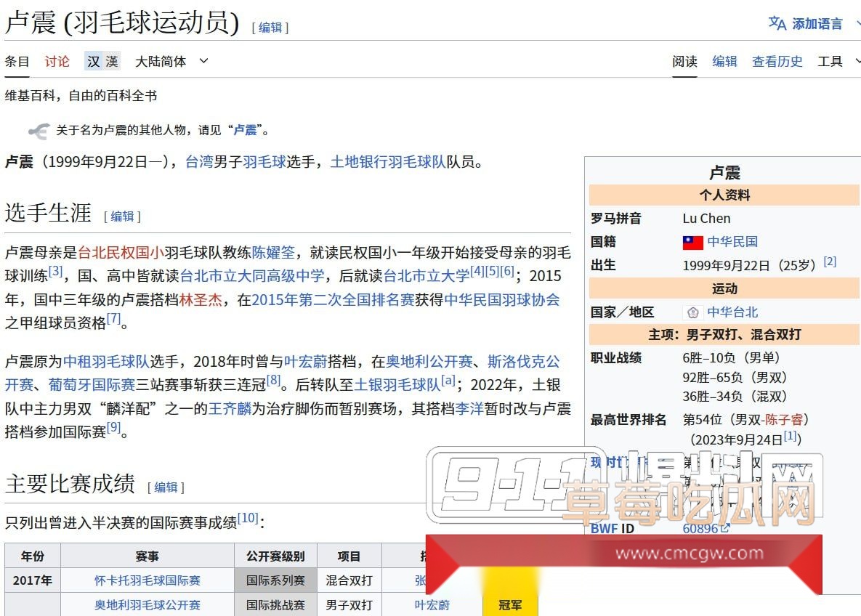Open the 工具 tools dropdown
The image size is (861, 616).
830,62
